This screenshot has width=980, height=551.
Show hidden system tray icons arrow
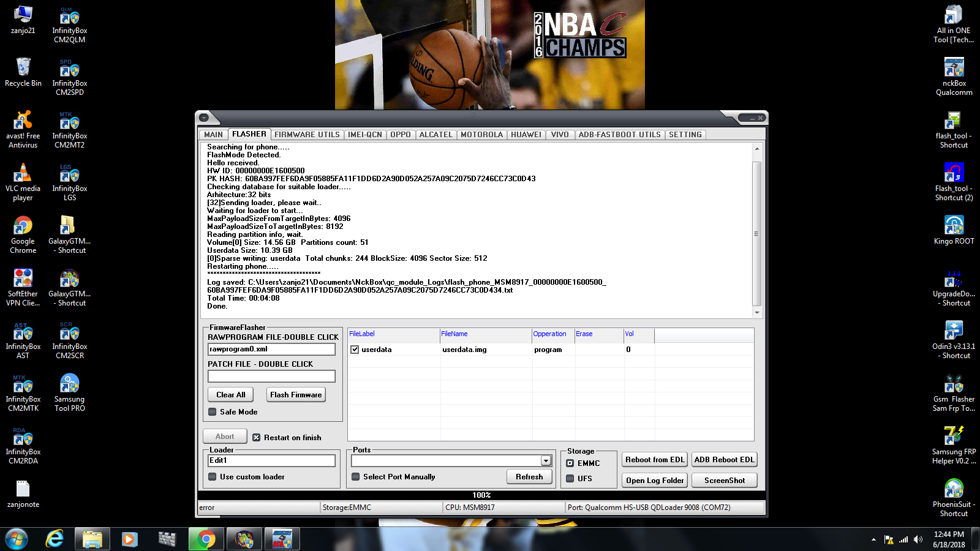pyautogui.click(x=873, y=539)
